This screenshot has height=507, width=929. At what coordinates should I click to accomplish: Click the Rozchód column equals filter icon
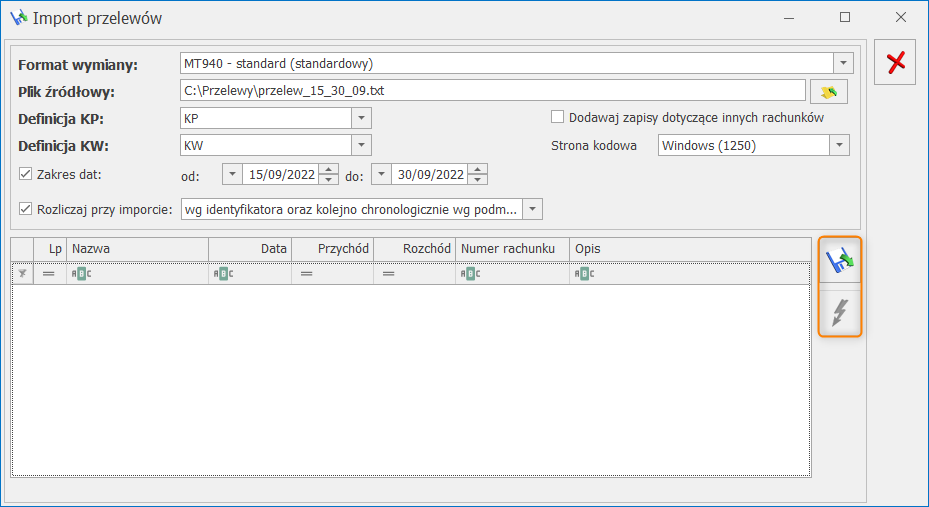[389, 274]
